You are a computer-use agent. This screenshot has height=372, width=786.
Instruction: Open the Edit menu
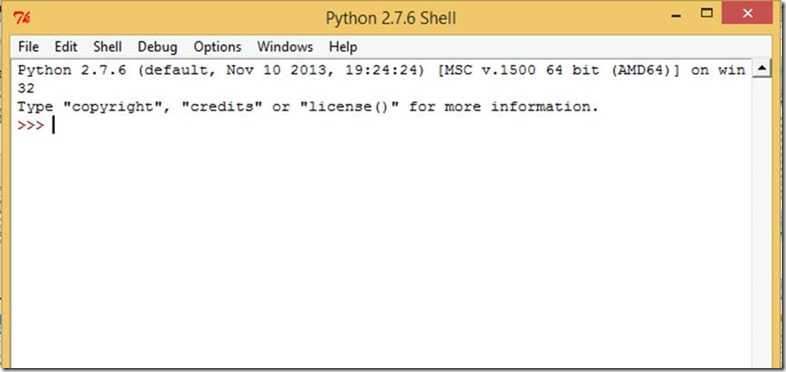[66, 47]
